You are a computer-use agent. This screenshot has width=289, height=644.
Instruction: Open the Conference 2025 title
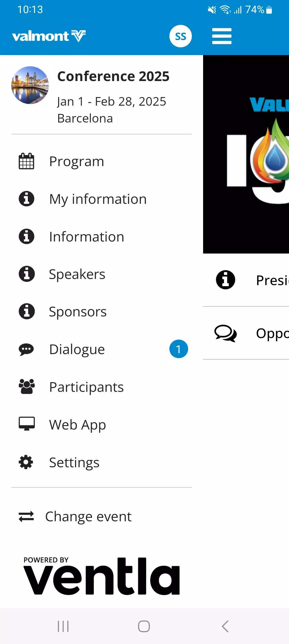coord(113,76)
